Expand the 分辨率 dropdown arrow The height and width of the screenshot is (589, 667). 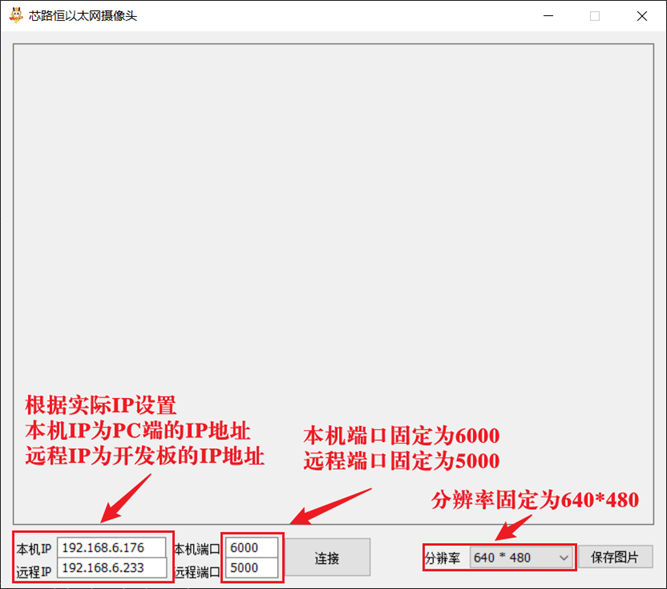point(564,558)
